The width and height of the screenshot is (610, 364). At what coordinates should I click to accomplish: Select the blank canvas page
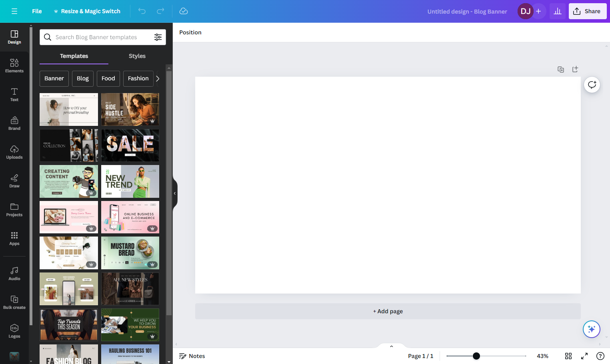(x=388, y=185)
